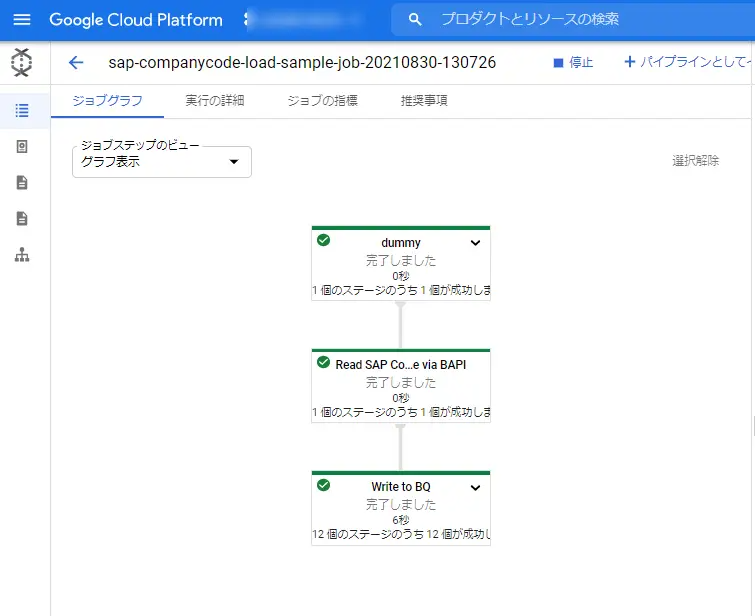
Task: Open the snapshots sidebar icon
Action: pyautogui.click(x=22, y=146)
